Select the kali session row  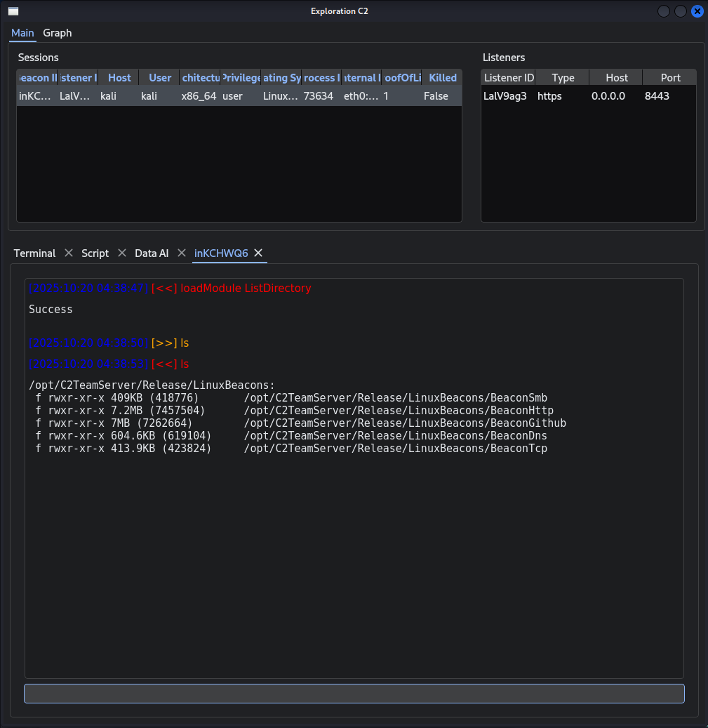pos(211,95)
